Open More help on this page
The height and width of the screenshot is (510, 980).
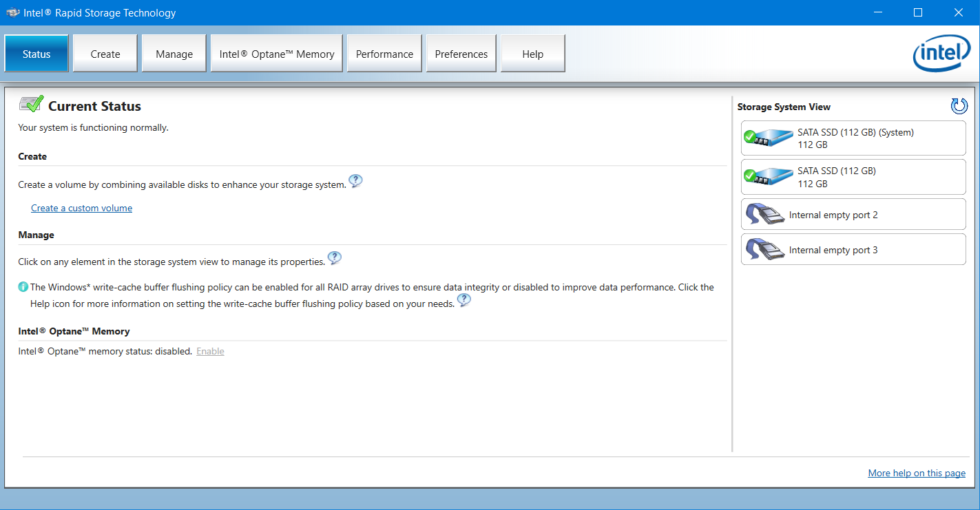(x=917, y=473)
